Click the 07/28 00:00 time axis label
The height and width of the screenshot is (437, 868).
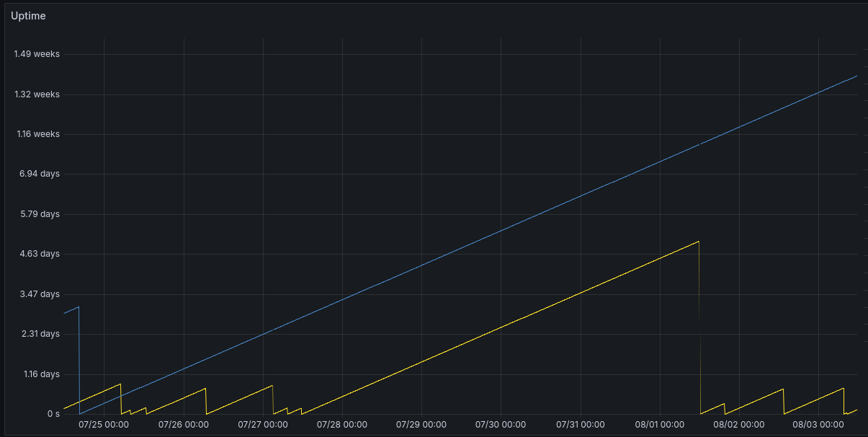tap(342, 425)
